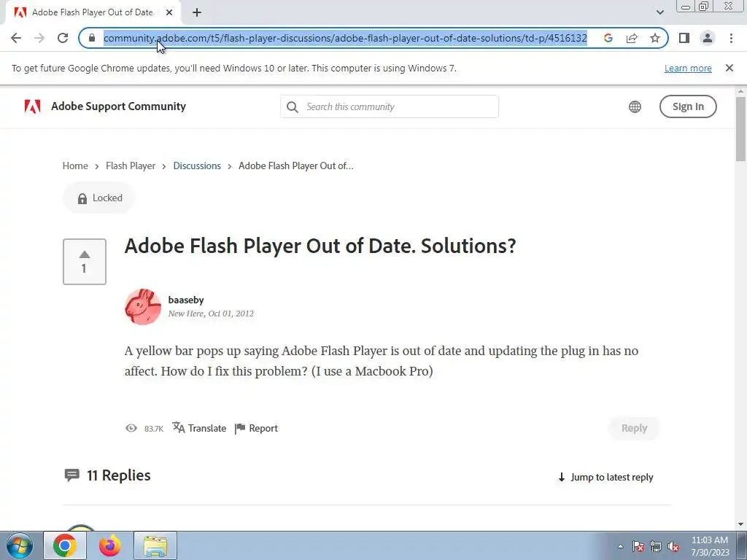Open the Windows Start button
The image size is (747, 560).
tap(20, 545)
